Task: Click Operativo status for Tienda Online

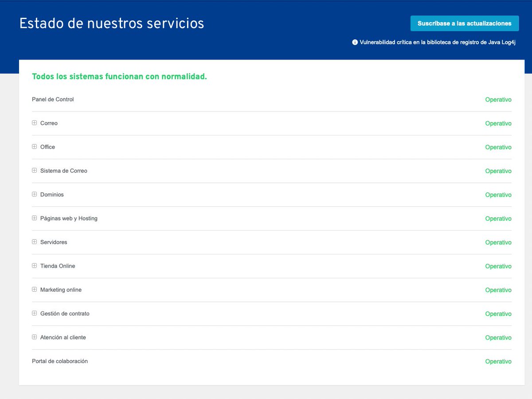Action: [x=498, y=266]
